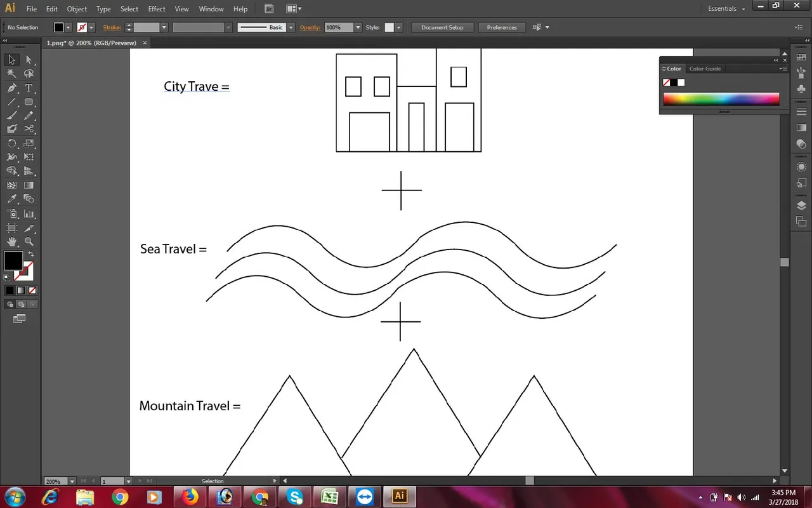812x508 pixels.
Task: Pick the Paintbrush tool
Action: pyautogui.click(x=11, y=116)
